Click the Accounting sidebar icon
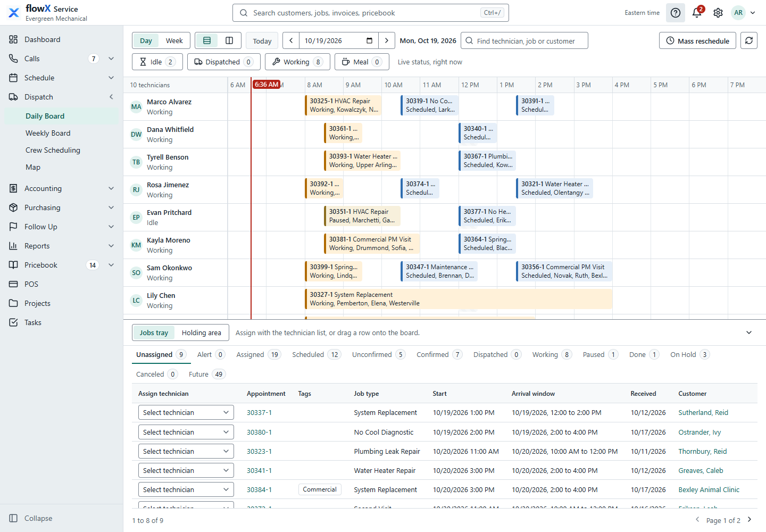The height and width of the screenshot is (532, 766). pyautogui.click(x=13, y=188)
